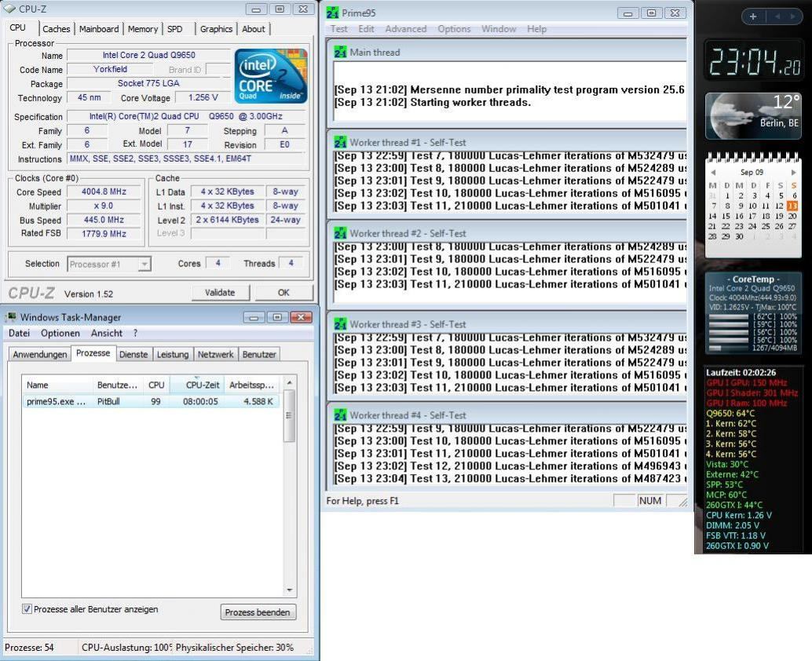The height and width of the screenshot is (661, 812).
Task: Click the digital clock gadget
Action: (753, 61)
